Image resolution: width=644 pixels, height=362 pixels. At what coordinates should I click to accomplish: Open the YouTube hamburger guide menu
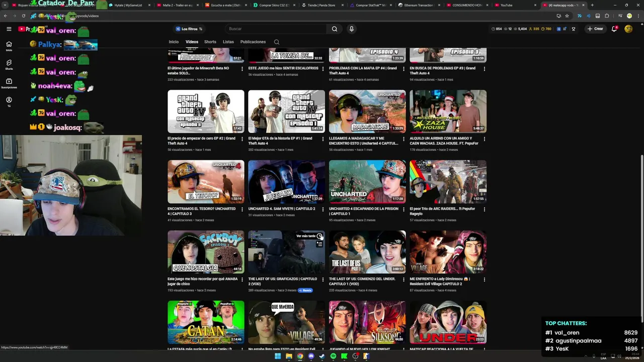(x=9, y=29)
